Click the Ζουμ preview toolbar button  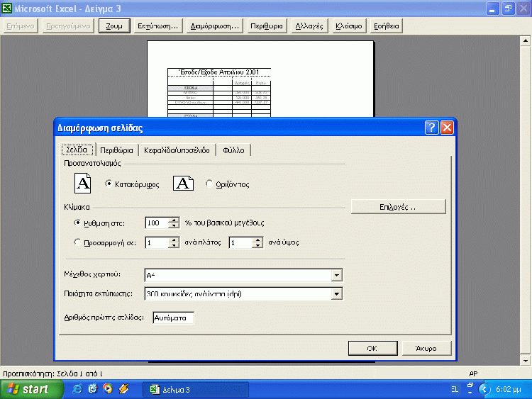[x=114, y=26]
